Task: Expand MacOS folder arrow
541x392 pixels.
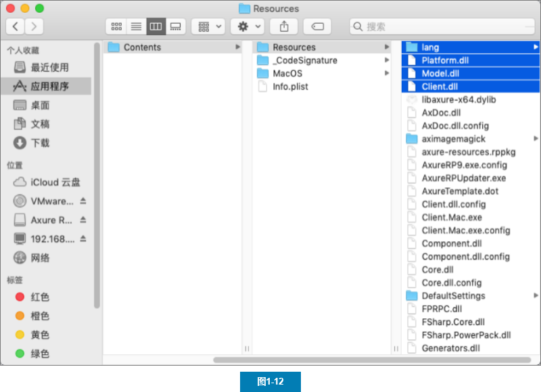Action: pyautogui.click(x=387, y=73)
